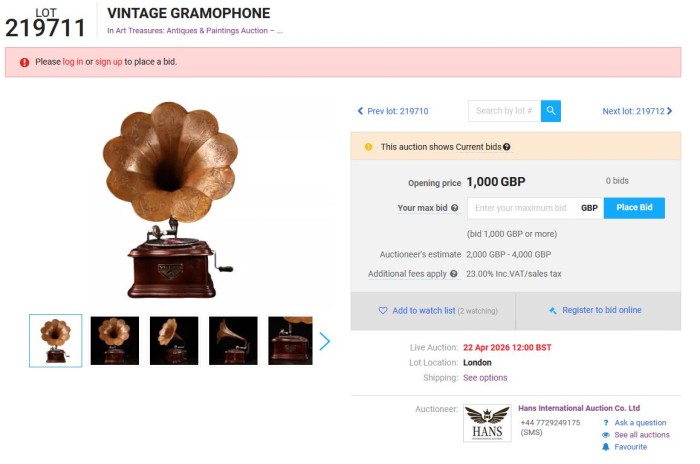Click the help icon beside Your max bid
This screenshot has height=464, width=700.
coord(455,208)
